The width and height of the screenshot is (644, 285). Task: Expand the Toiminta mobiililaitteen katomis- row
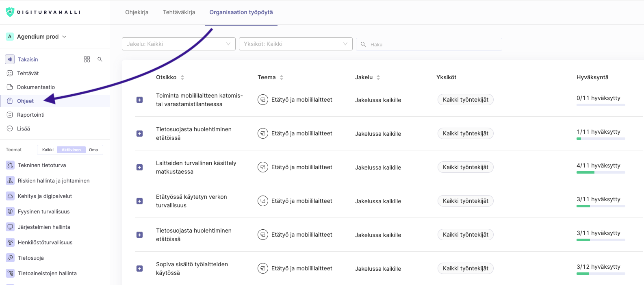pos(139,100)
